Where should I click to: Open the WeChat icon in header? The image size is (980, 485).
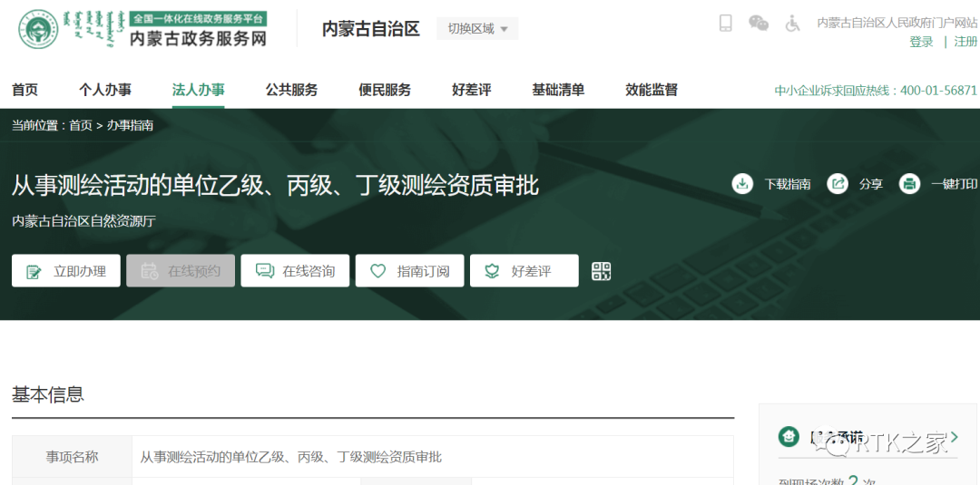tap(758, 24)
